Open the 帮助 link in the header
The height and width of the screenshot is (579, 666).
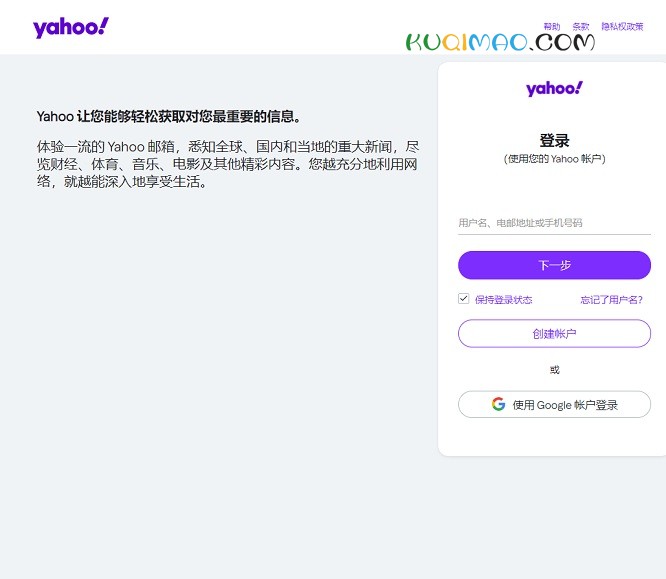[552, 27]
